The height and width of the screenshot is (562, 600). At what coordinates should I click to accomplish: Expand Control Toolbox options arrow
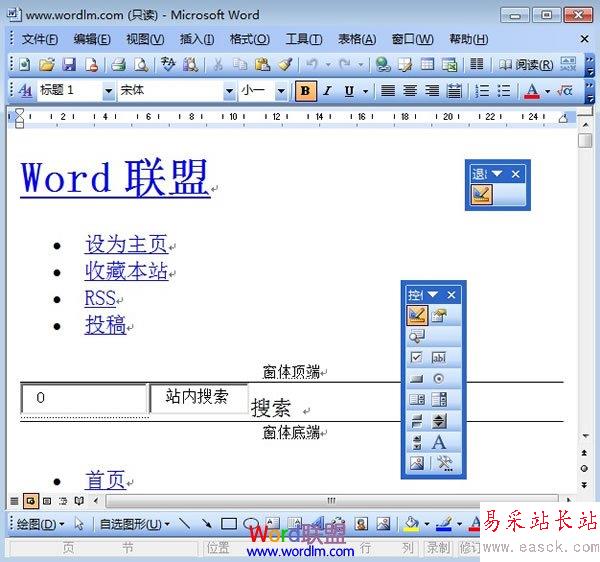pos(433,295)
